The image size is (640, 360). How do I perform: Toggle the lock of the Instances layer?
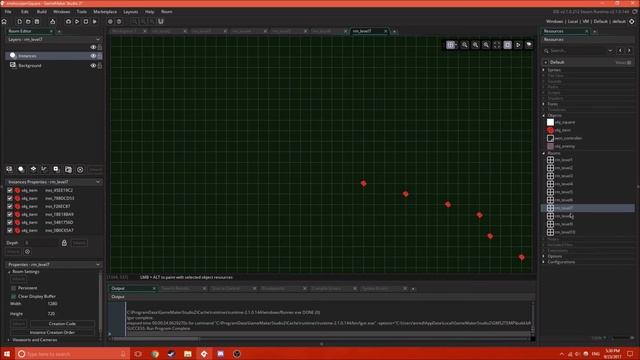pos(100,56)
